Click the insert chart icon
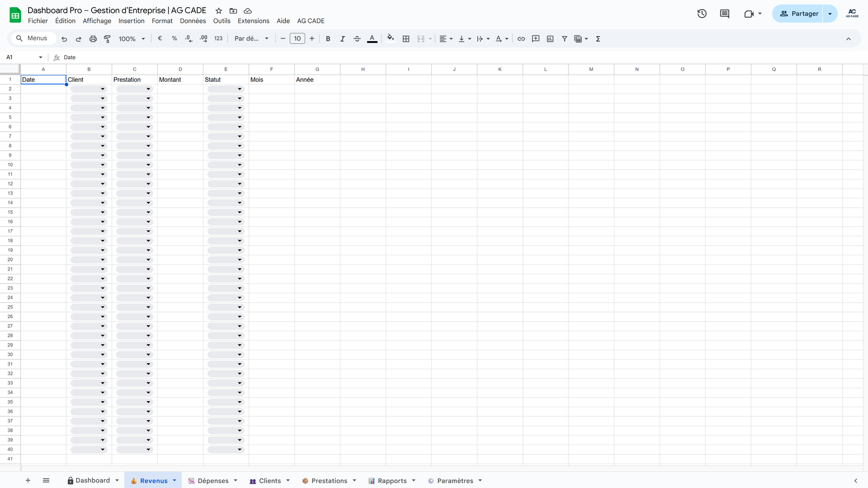Image resolution: width=868 pixels, height=488 pixels. click(550, 39)
